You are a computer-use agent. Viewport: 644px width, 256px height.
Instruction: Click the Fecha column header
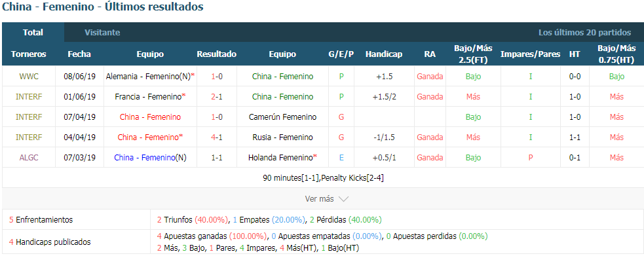79,54
